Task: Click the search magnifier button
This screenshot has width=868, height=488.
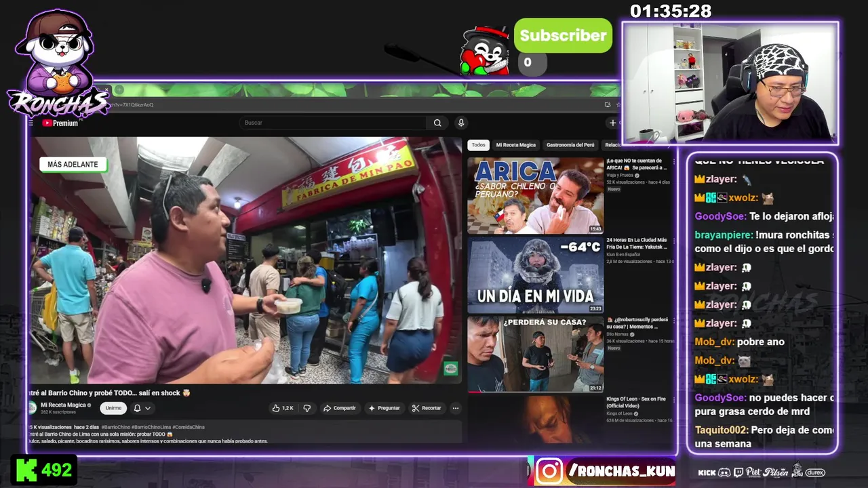Action: pos(437,123)
